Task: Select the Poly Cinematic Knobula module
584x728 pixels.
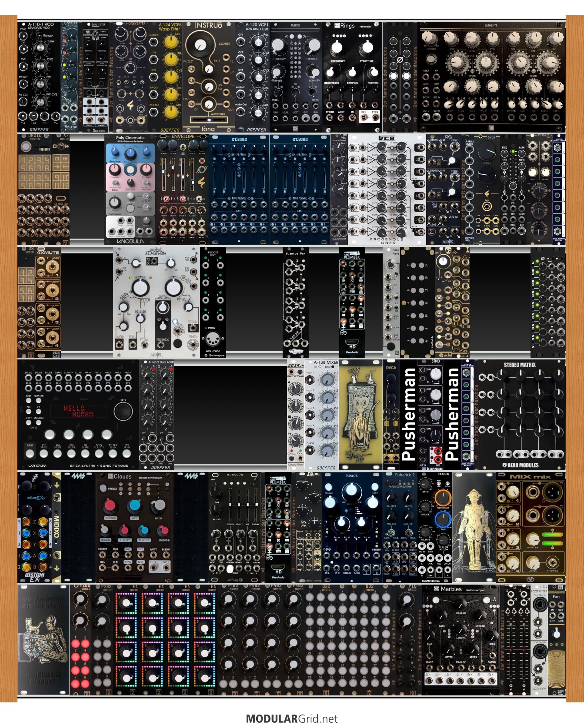Action: (130, 189)
